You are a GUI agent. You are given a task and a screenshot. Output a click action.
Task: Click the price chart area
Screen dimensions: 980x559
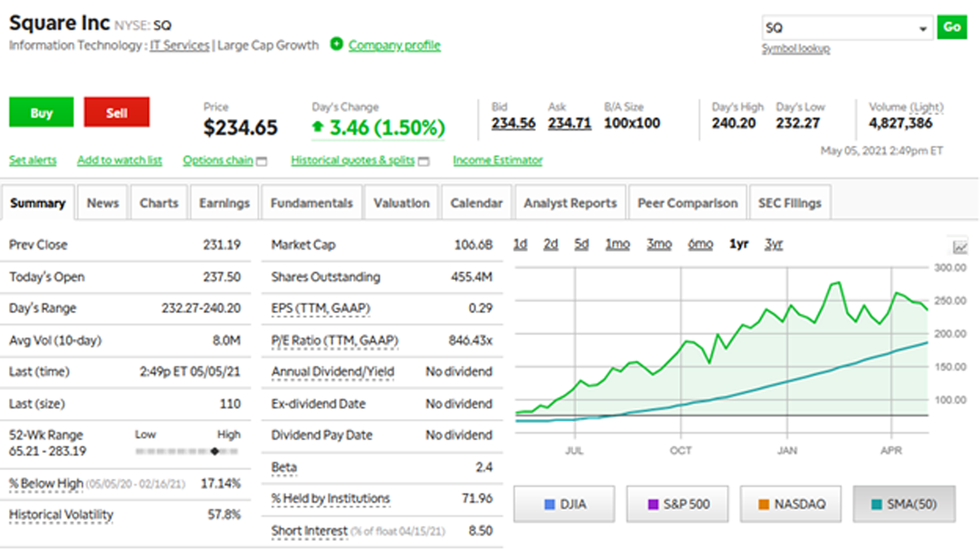tap(721, 352)
